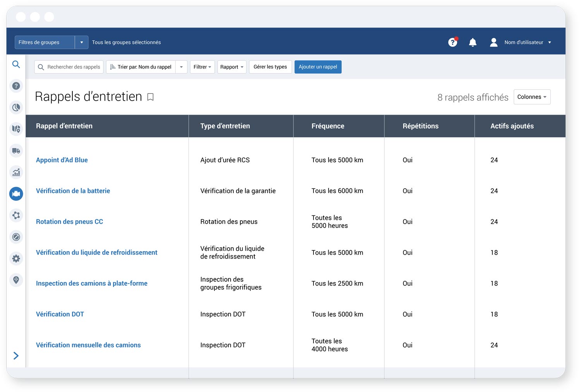Screen dimensions: 579x392
Task: Open the sort options dropdown arrow
Action: click(181, 67)
